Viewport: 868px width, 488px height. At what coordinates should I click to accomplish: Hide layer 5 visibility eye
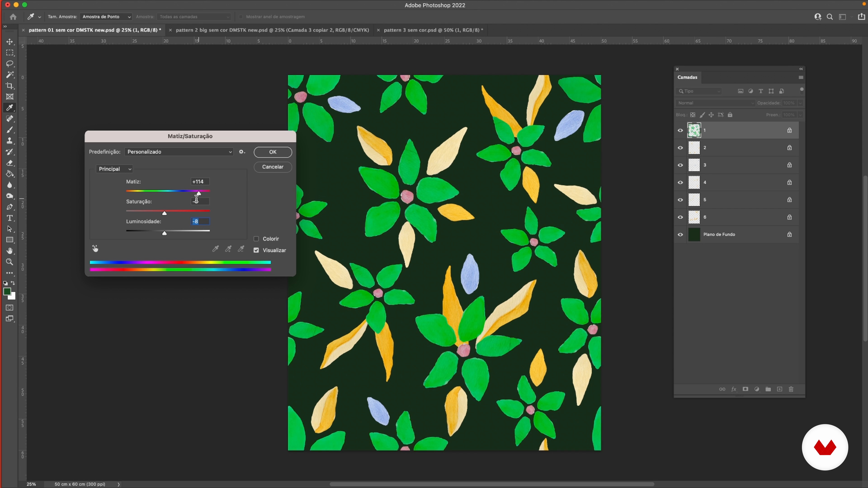[x=680, y=200]
